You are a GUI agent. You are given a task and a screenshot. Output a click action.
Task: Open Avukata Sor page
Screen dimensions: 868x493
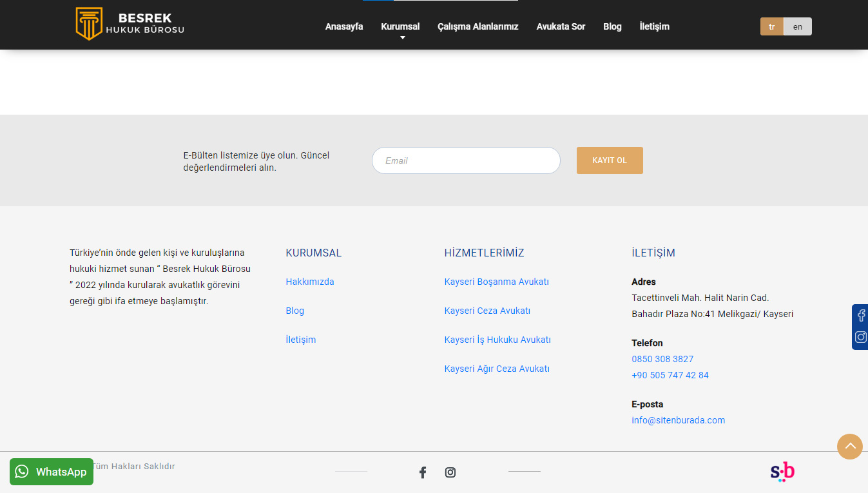coord(561,26)
